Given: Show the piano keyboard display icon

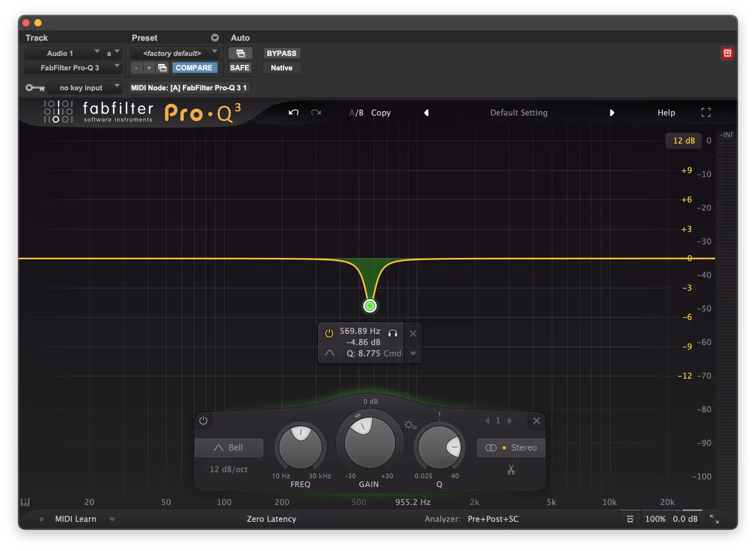Looking at the screenshot, I should tap(25, 502).
